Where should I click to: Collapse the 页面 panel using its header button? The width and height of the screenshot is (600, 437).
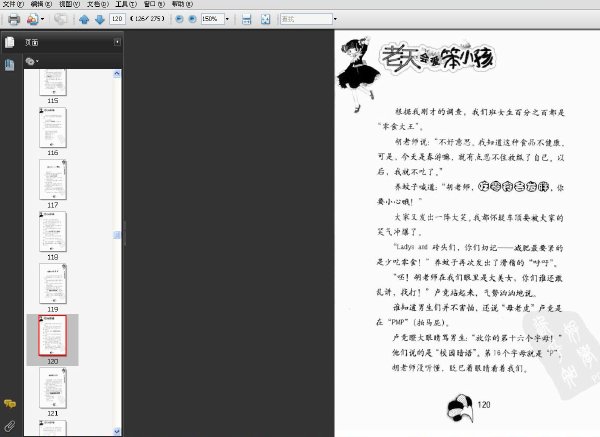pyautogui.click(x=117, y=42)
